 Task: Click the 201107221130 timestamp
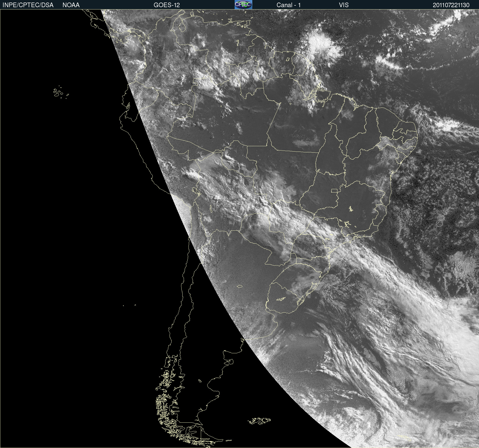(x=451, y=5)
